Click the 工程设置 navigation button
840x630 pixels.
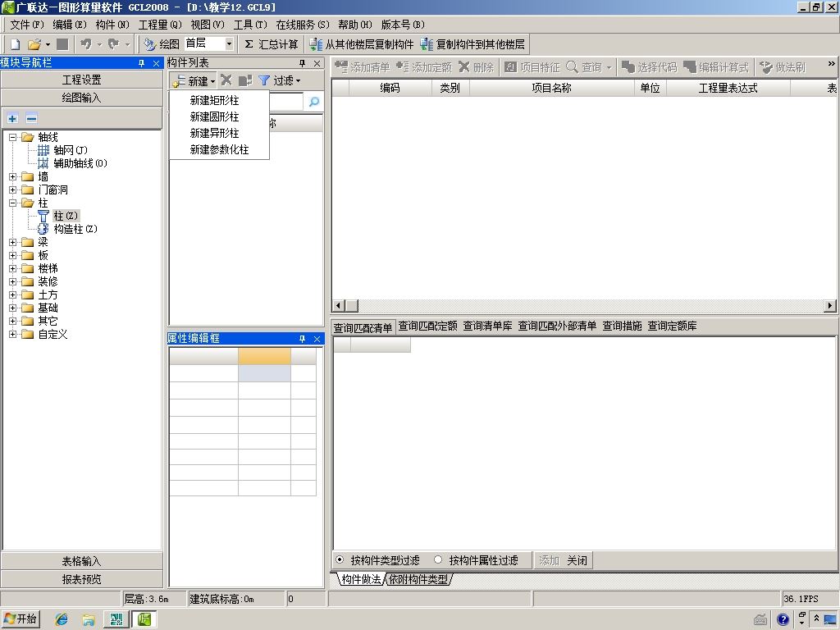[x=81, y=80]
